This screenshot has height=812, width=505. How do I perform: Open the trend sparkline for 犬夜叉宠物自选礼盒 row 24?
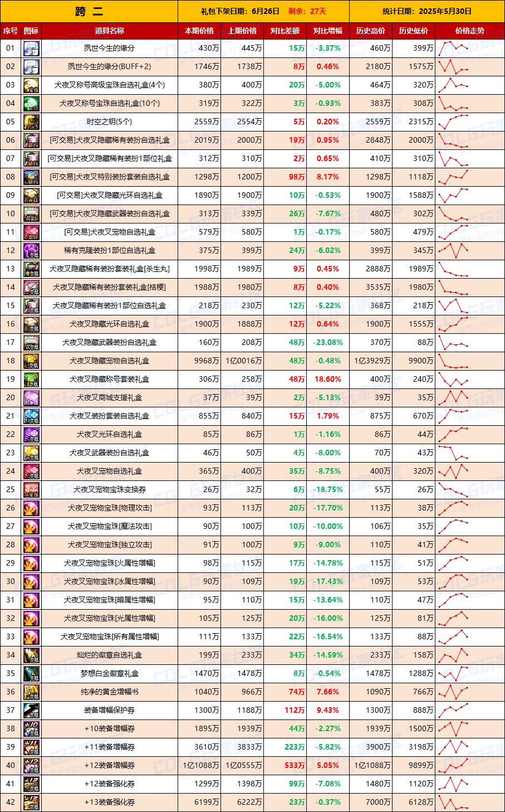pyautogui.click(x=454, y=471)
